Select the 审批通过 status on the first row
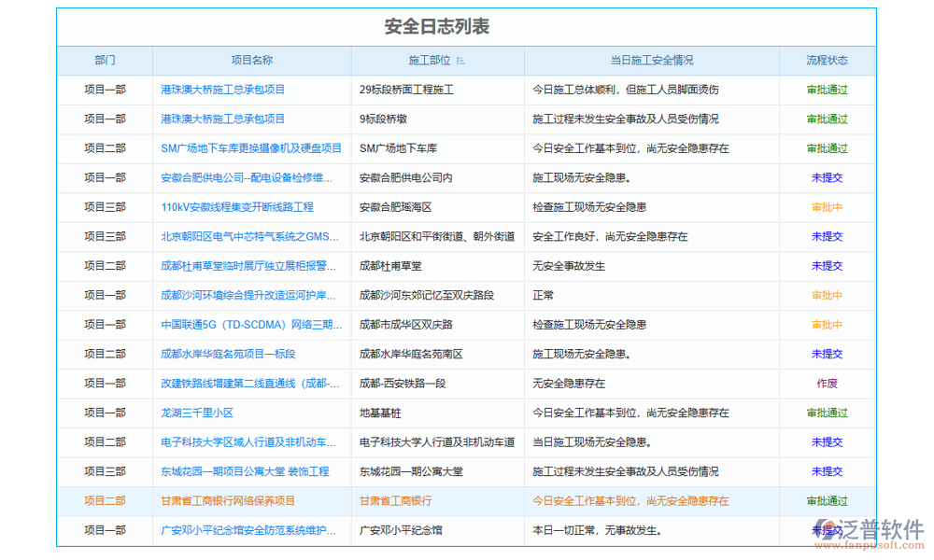This screenshot has width=934, height=560. point(827,90)
